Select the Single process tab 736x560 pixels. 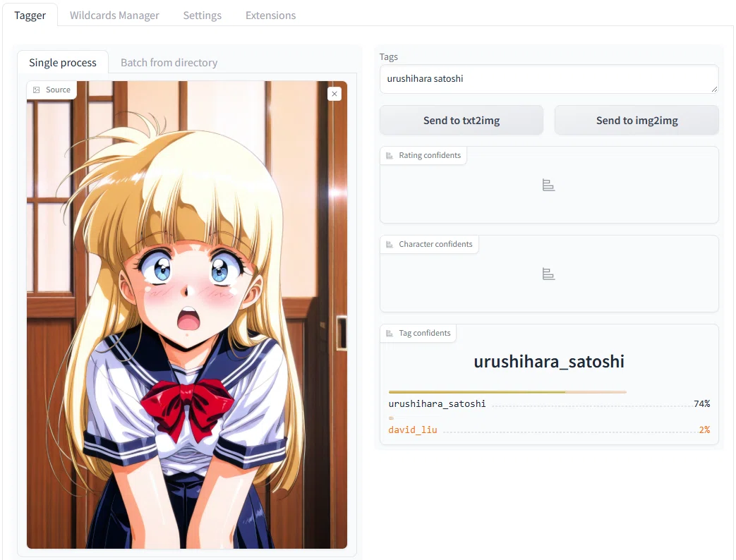tap(63, 62)
